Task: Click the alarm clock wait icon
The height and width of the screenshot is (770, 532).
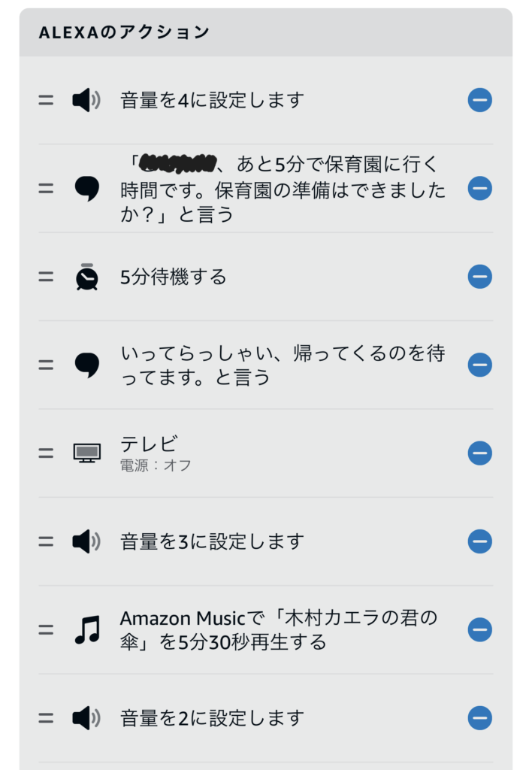Action: click(86, 277)
